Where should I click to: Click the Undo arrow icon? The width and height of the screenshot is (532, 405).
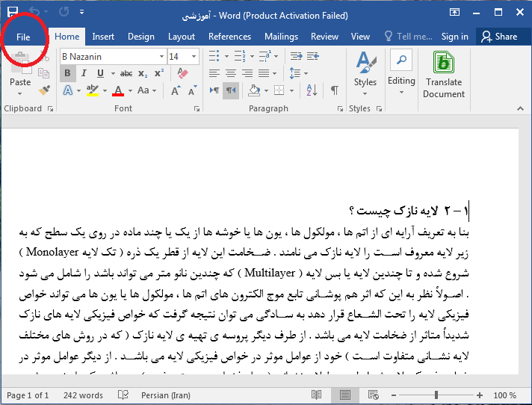coord(34,11)
